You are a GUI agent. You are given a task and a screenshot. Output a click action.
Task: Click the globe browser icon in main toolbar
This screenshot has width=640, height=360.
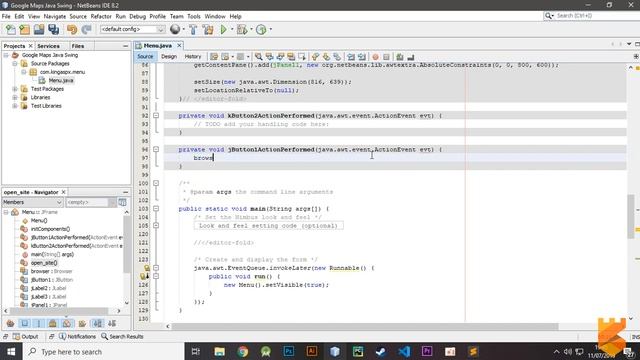pyautogui.click(x=175, y=29)
